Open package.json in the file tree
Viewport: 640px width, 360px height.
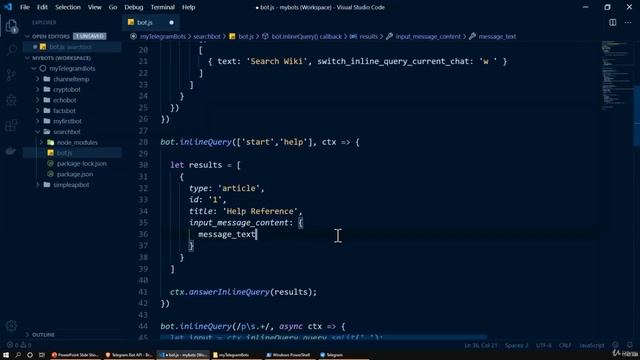(x=75, y=174)
